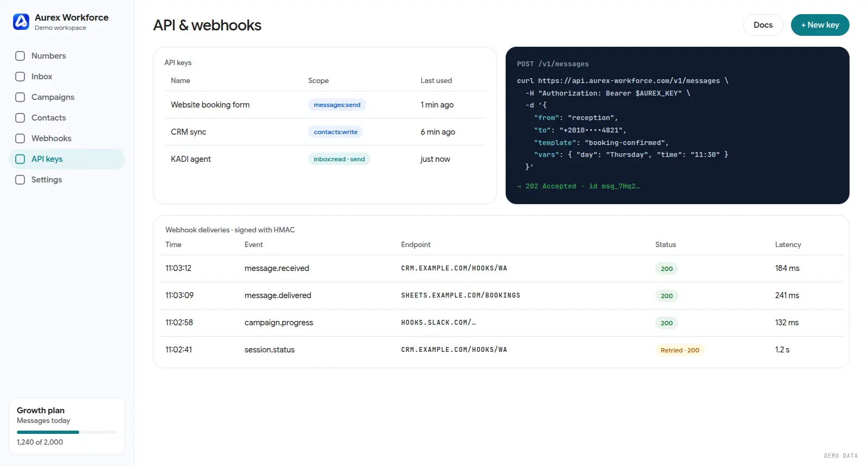Click the Webhooks sidebar icon
This screenshot has height=467, width=868.
coord(20,138)
